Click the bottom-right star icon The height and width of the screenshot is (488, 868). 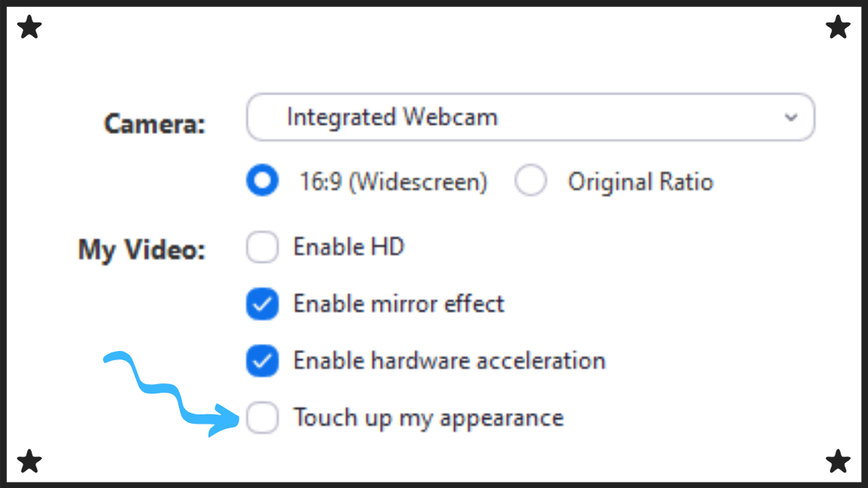click(838, 461)
